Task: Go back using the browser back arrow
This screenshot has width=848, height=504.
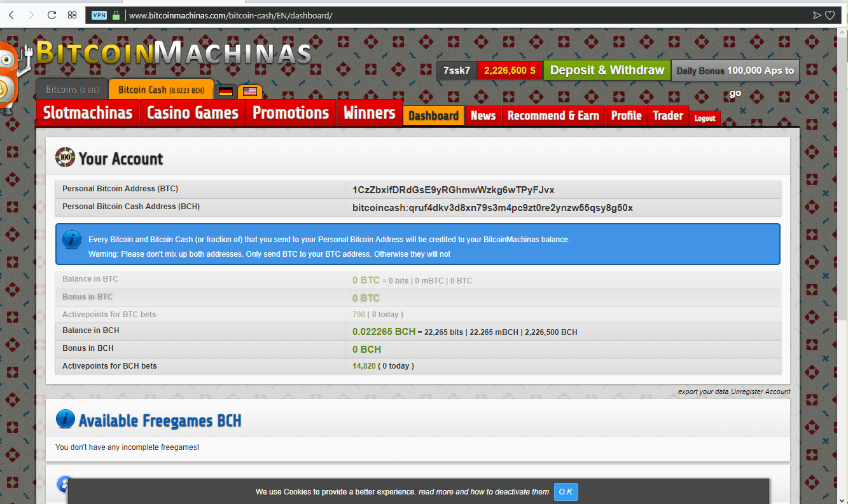Action: coord(11,15)
